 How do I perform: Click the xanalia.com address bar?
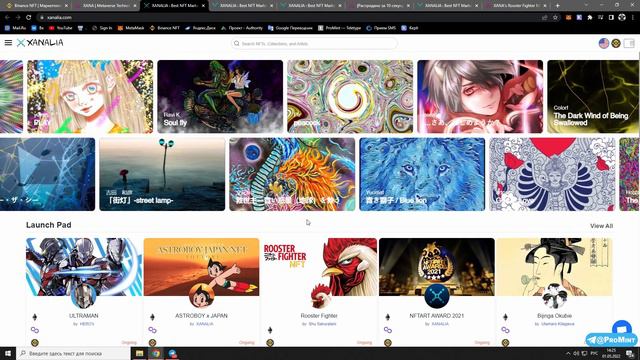pyautogui.click(x=286, y=18)
